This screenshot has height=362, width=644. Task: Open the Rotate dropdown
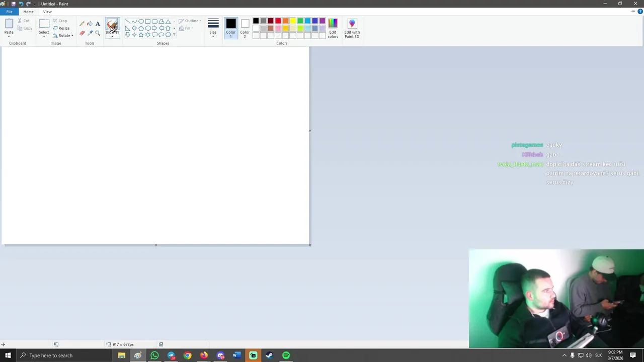[63, 36]
